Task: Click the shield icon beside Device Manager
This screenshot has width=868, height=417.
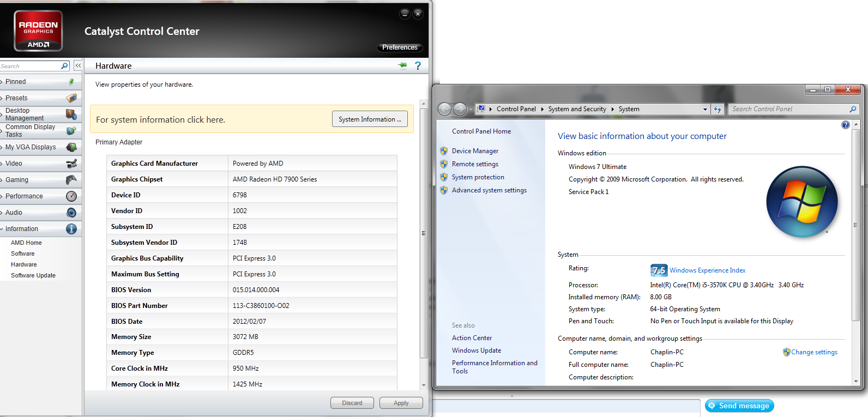Action: (444, 151)
